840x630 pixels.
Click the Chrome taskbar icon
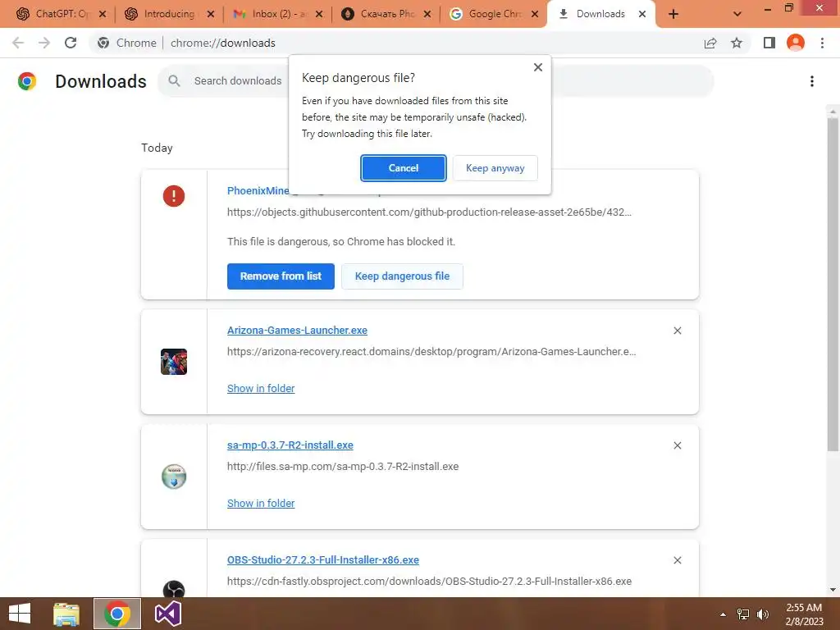pyautogui.click(x=116, y=614)
